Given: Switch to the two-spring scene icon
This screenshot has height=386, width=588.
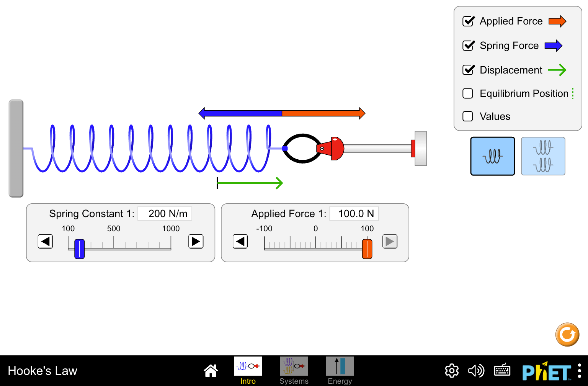Looking at the screenshot, I should click(x=543, y=156).
